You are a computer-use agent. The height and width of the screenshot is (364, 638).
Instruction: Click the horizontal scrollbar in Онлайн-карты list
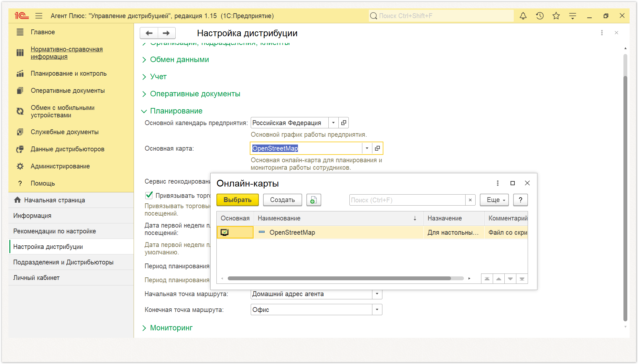(x=339, y=278)
